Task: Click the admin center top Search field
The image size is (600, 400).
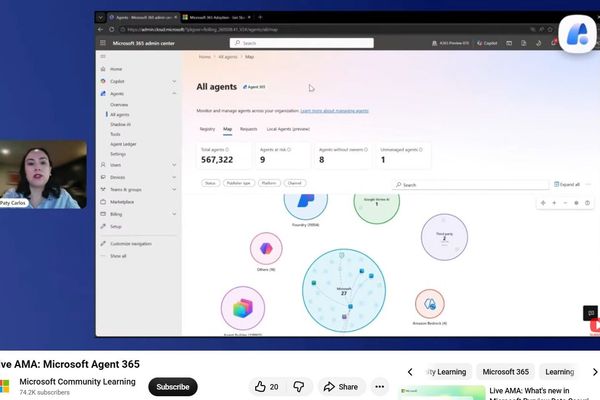Action: pyautogui.click(x=302, y=43)
